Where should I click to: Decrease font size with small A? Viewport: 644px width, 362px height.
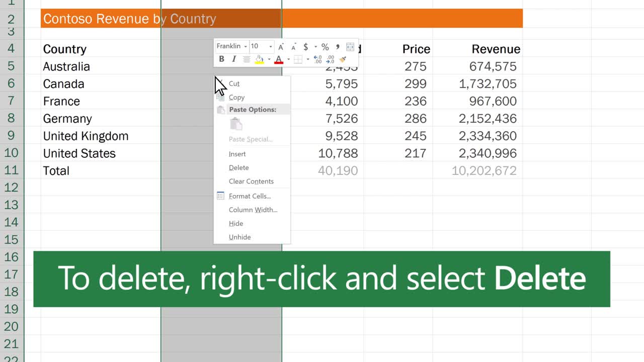click(x=293, y=47)
